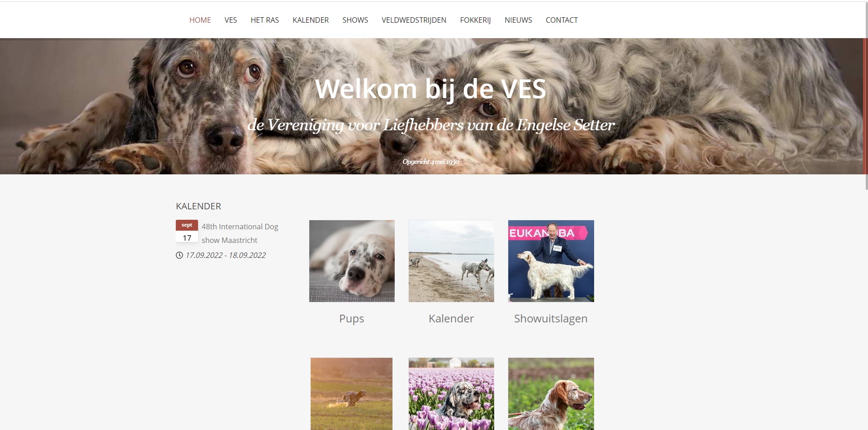
Task: Click the Showuitslagen link
Action: pos(551,319)
